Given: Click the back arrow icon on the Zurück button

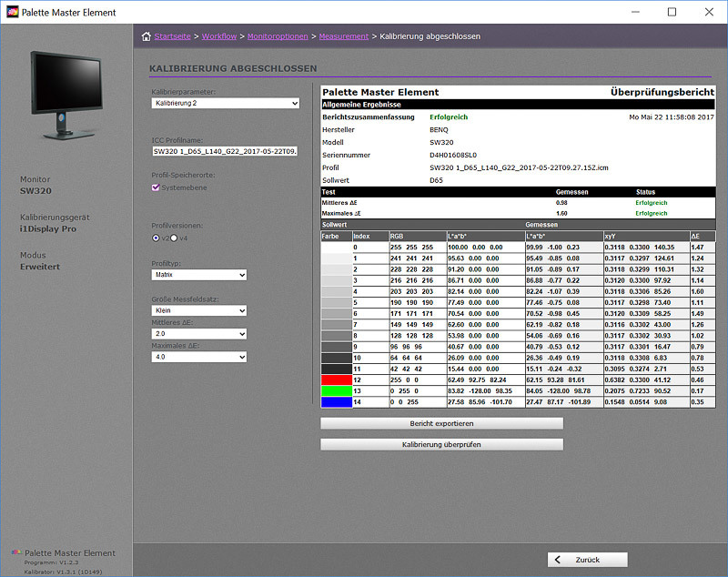Looking at the screenshot, I should pos(558,560).
